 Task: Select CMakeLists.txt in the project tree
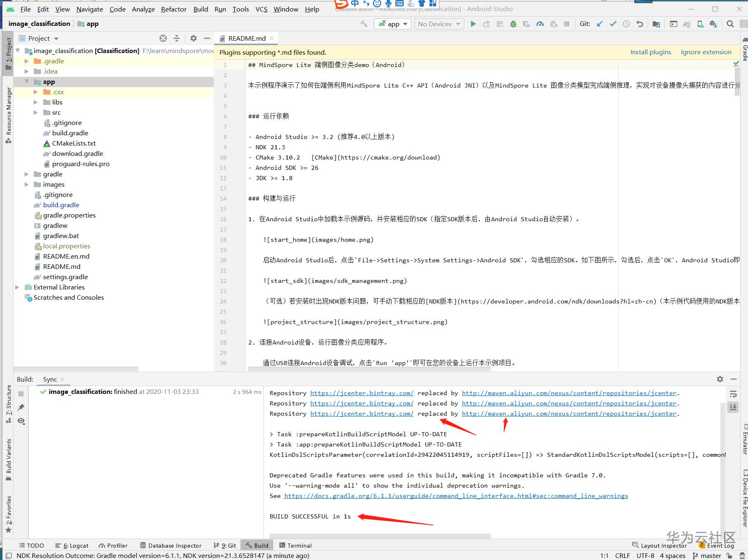pos(74,143)
